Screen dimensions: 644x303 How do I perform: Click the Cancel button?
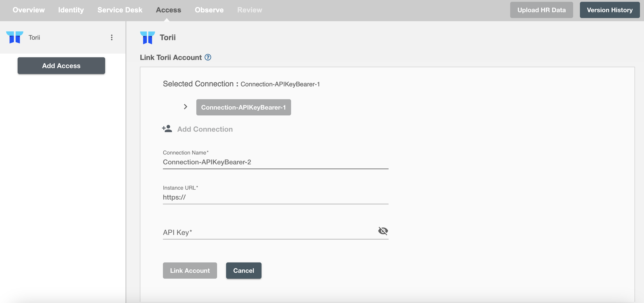(243, 270)
